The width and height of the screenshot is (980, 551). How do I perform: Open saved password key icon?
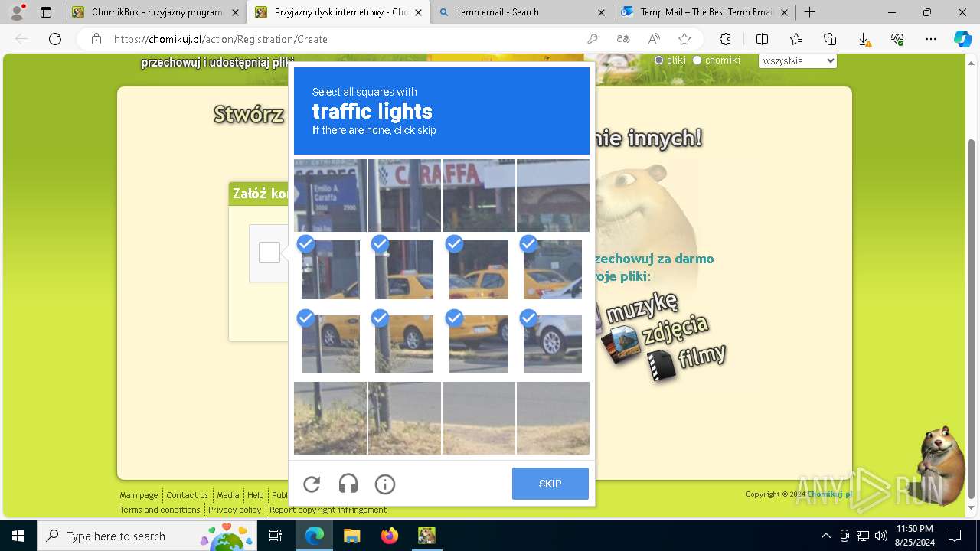593,39
